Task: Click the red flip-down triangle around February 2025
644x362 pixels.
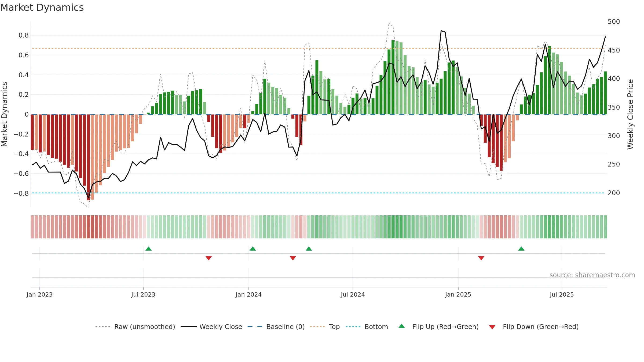Action: pyautogui.click(x=481, y=258)
